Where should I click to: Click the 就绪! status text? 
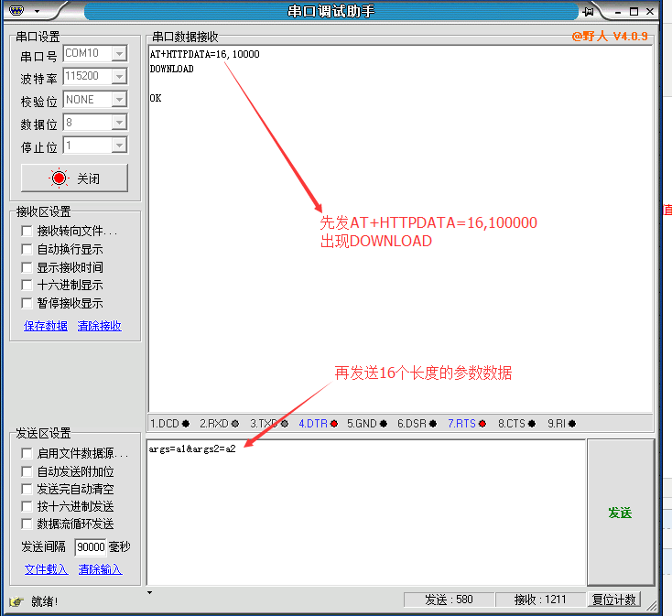(x=45, y=601)
